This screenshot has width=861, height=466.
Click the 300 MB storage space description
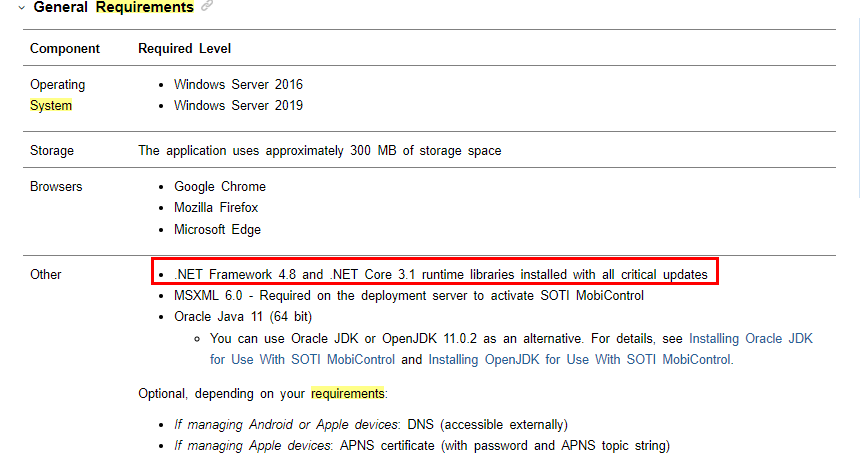coord(319,151)
